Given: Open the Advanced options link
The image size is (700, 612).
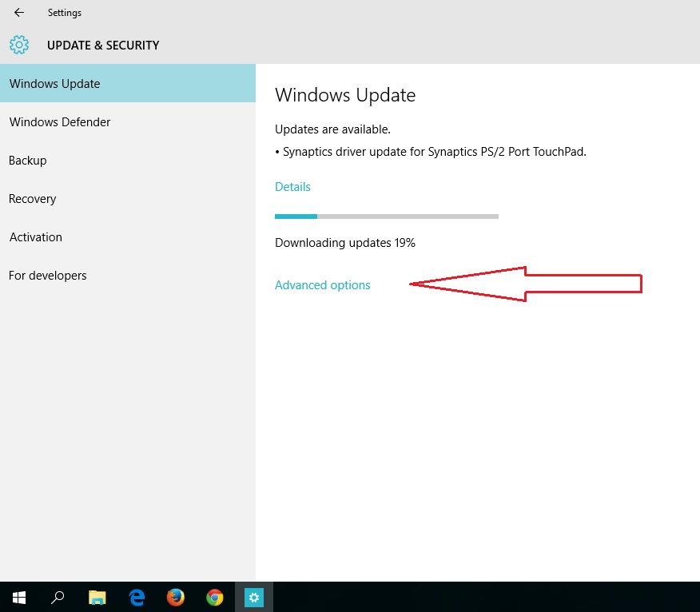Looking at the screenshot, I should click(x=323, y=285).
